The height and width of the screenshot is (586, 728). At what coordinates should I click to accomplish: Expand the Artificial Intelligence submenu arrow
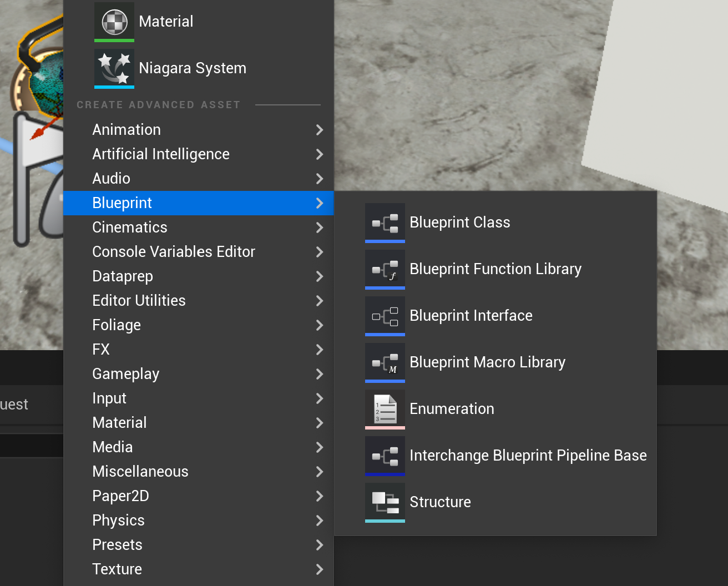coord(320,154)
